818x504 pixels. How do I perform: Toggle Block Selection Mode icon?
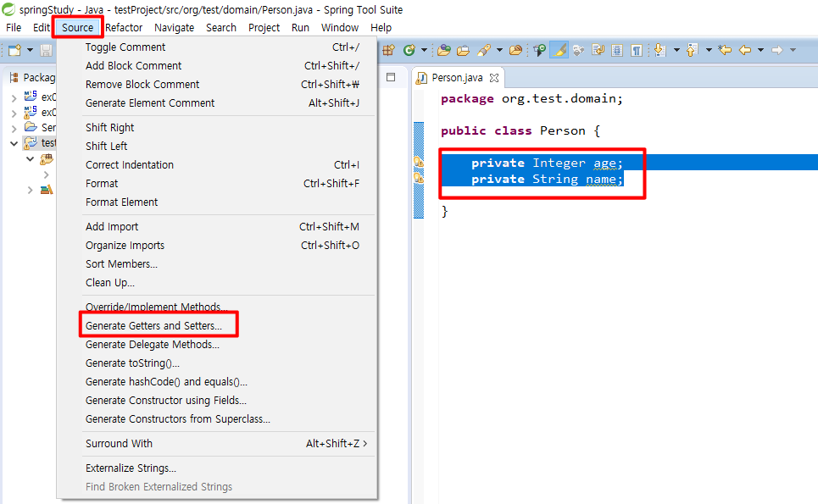pos(617,50)
